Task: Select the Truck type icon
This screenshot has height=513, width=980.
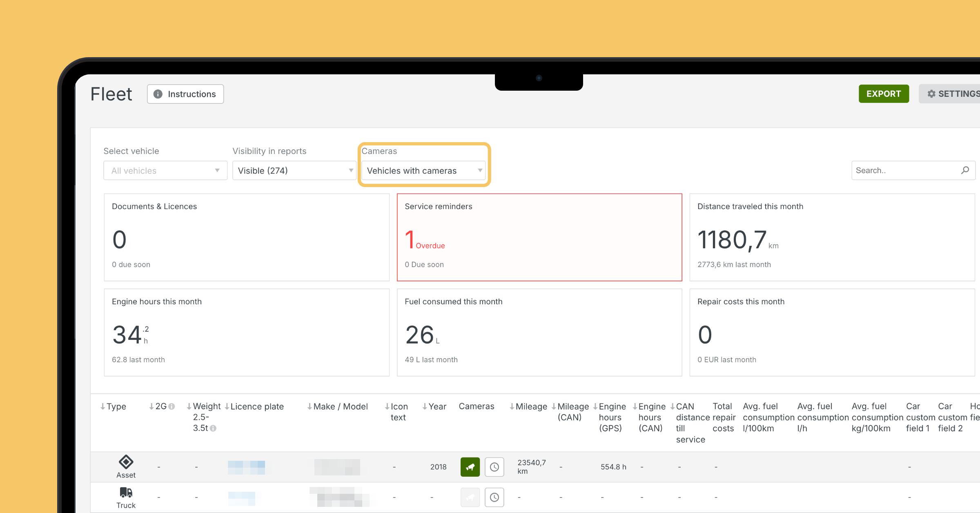Action: [126, 492]
